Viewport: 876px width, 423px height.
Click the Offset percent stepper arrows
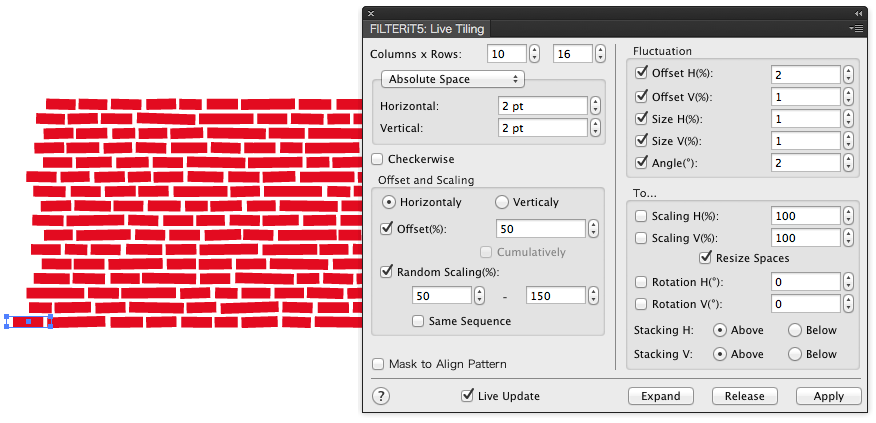(x=595, y=229)
